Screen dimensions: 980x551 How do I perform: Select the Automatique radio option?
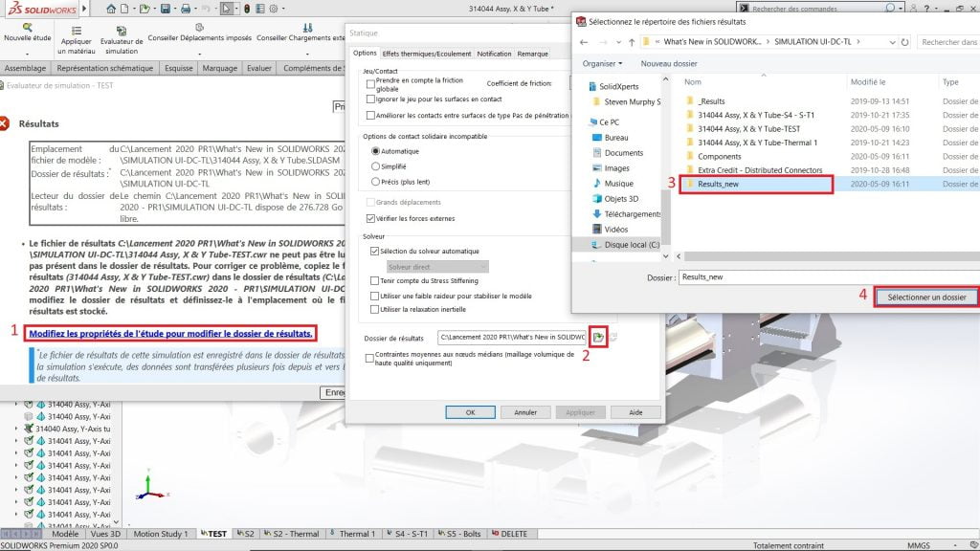click(375, 151)
